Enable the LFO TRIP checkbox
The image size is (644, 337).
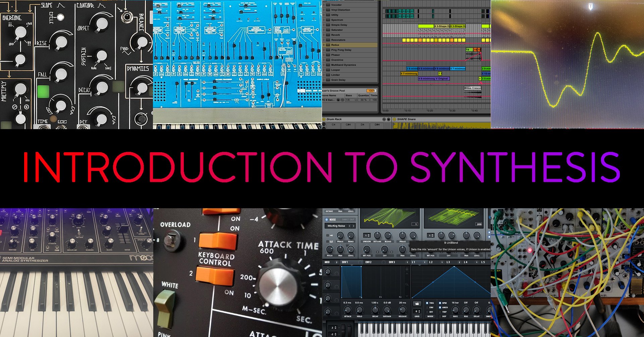click(440, 312)
